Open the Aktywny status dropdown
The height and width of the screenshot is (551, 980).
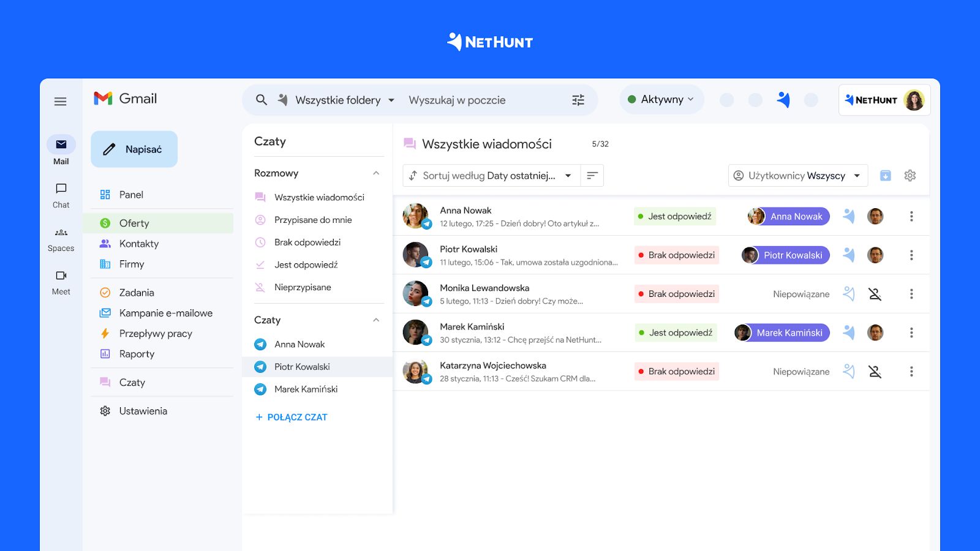pyautogui.click(x=661, y=99)
